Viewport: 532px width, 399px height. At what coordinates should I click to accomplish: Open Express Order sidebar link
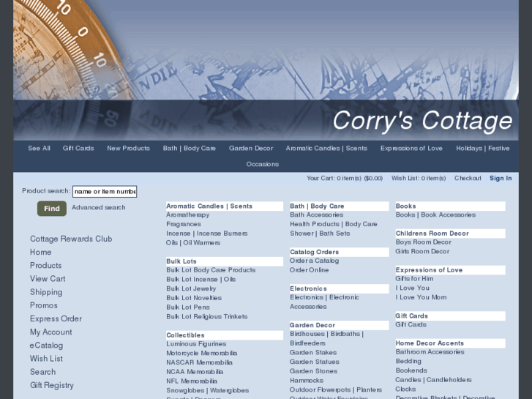[x=56, y=319]
